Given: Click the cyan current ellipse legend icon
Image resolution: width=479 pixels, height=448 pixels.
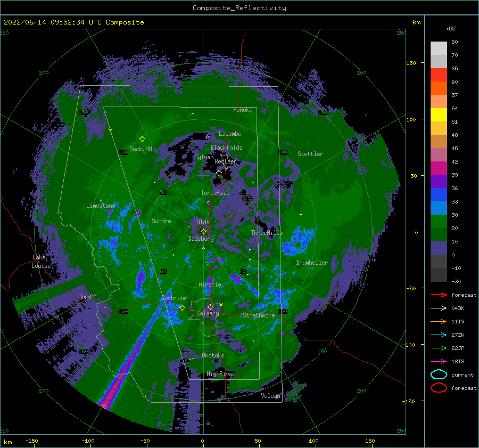Looking at the screenshot, I should coord(439,374).
